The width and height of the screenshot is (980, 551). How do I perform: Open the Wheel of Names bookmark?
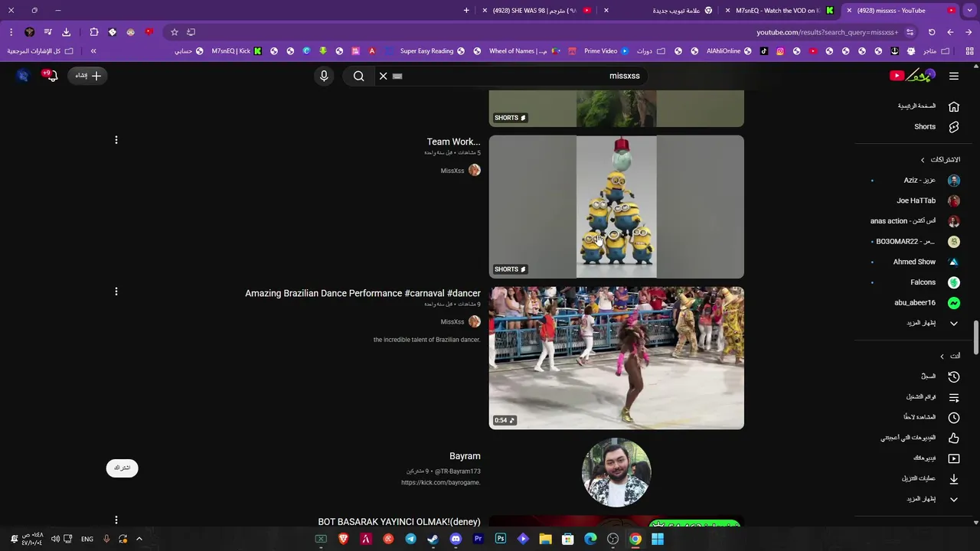coord(523,51)
